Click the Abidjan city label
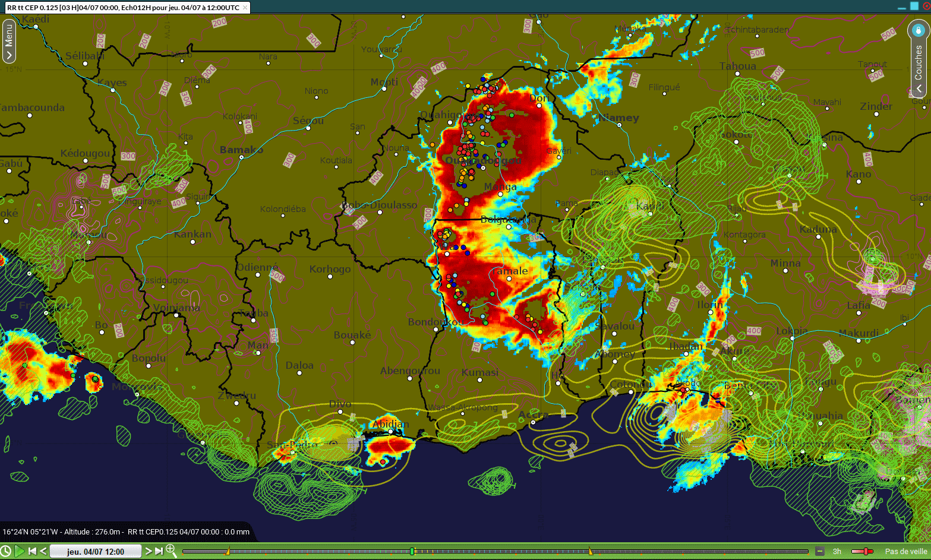Screen dimensions: 931x560 [x=390, y=424]
